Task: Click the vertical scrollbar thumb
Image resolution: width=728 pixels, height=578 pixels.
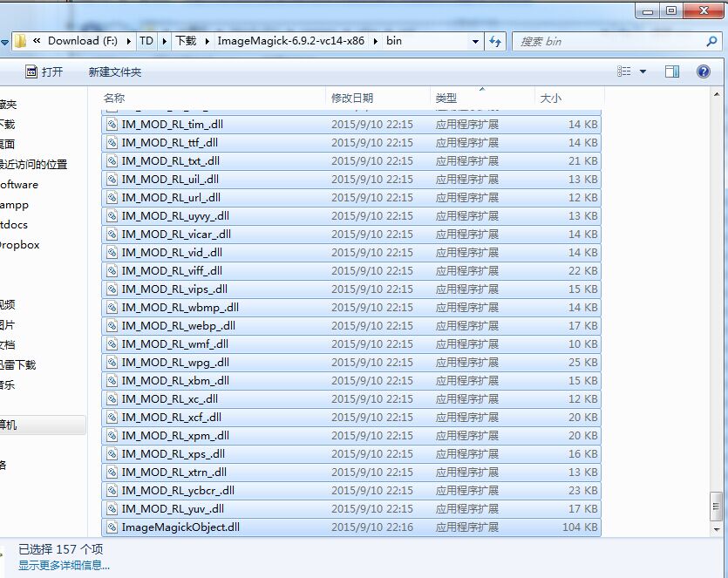Action: [x=717, y=507]
